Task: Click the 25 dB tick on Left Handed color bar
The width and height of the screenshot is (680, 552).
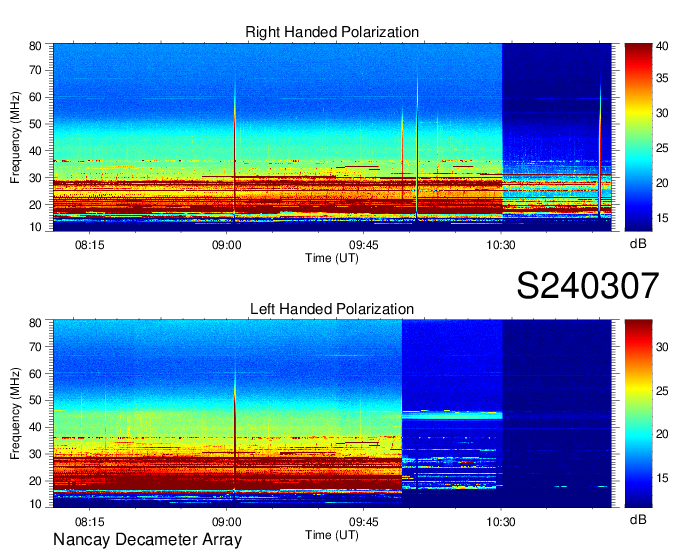Action: [x=662, y=391]
